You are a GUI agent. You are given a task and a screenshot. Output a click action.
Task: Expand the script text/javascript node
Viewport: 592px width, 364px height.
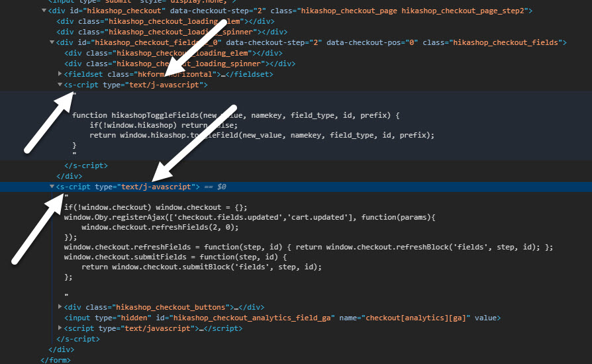60,328
